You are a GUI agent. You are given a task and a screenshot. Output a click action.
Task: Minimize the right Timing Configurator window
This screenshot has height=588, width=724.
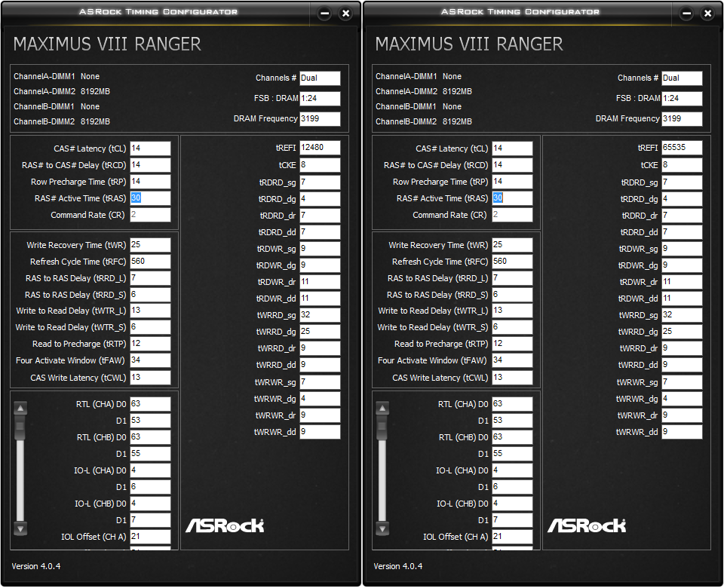(x=686, y=14)
